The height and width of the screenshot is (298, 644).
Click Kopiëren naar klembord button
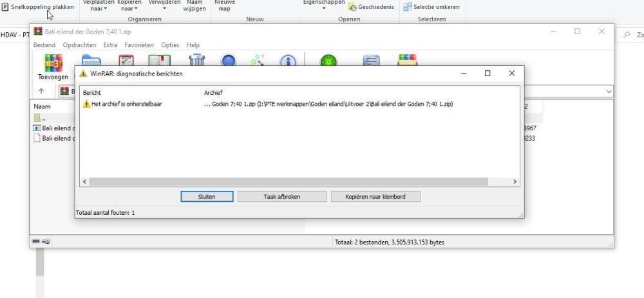pos(375,197)
